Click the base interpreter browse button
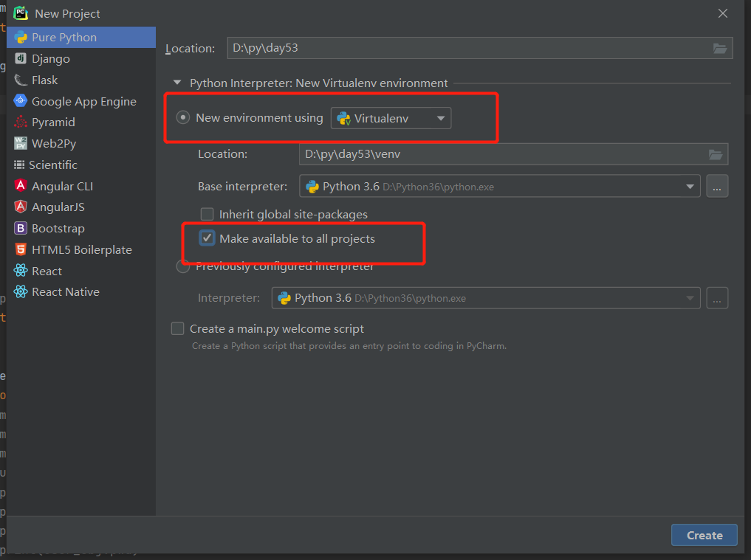The height and width of the screenshot is (560, 751). [717, 187]
